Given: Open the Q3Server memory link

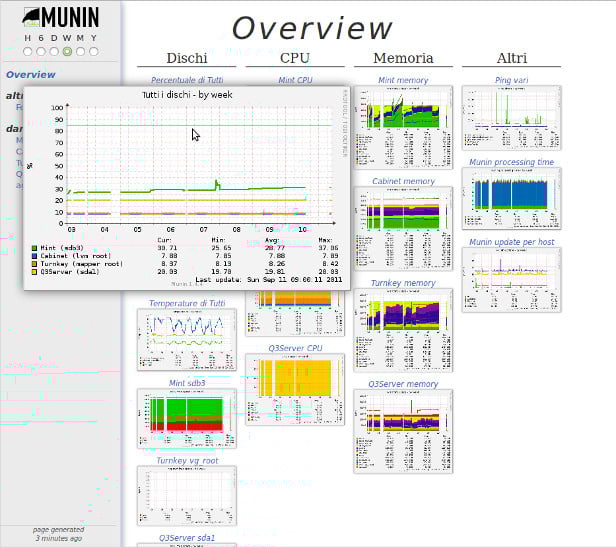Looking at the screenshot, I should [x=403, y=383].
